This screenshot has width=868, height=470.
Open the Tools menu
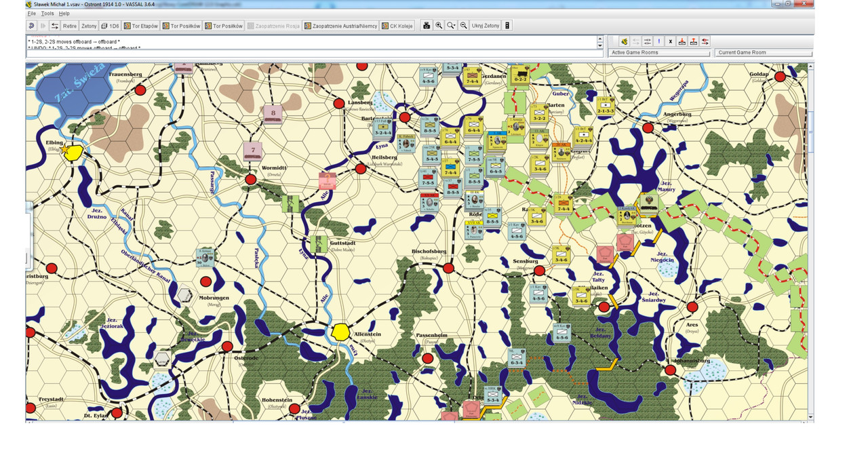click(x=47, y=14)
